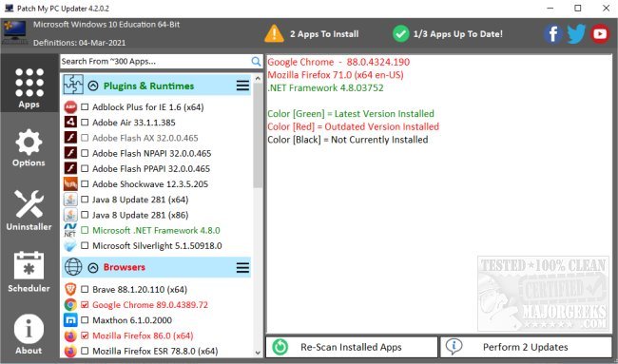Click the Browsers globe icon

pyautogui.click(x=73, y=267)
